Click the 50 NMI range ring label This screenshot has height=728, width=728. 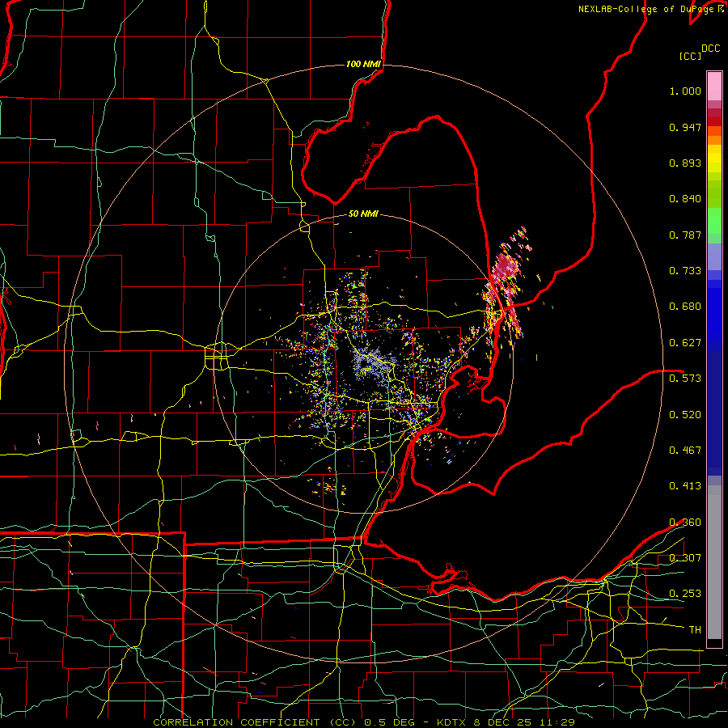coord(363,214)
